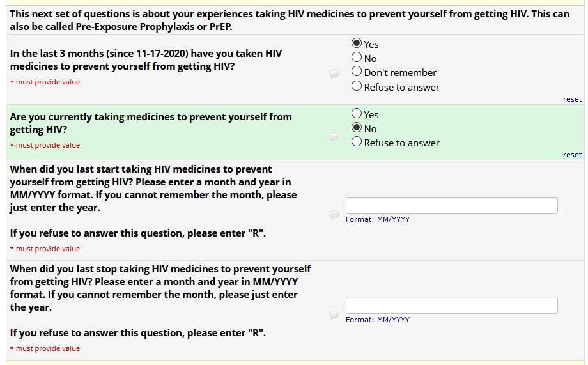Click the last start date input field
Image resolution: width=588 pixels, height=365 pixels.
pos(451,205)
